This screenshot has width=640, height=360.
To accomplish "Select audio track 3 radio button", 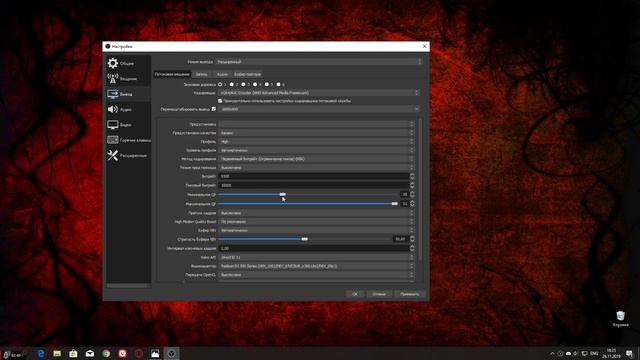I will click(x=243, y=84).
